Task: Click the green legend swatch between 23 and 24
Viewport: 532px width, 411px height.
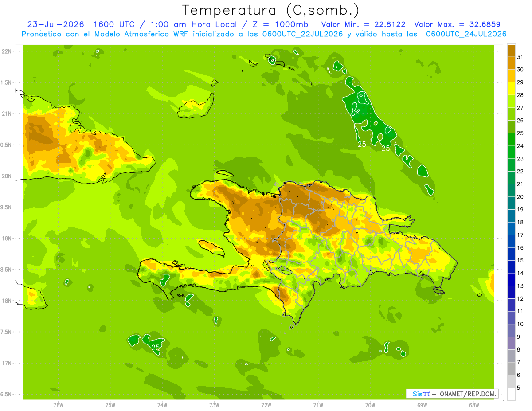Action: (511, 152)
